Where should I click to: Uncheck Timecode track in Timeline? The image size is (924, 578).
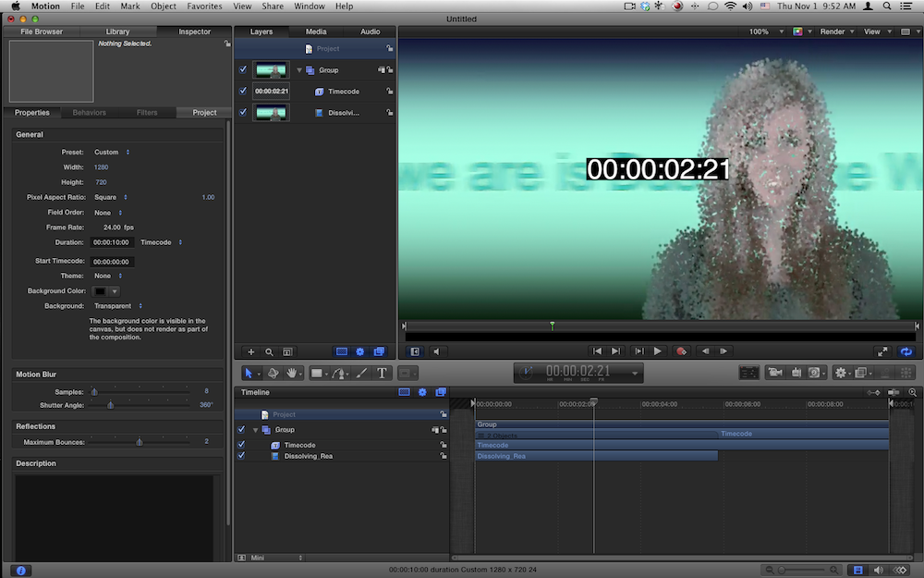pos(241,445)
